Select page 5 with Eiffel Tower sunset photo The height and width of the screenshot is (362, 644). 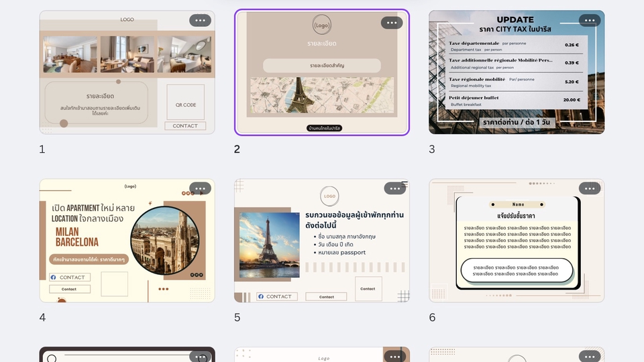(x=321, y=241)
